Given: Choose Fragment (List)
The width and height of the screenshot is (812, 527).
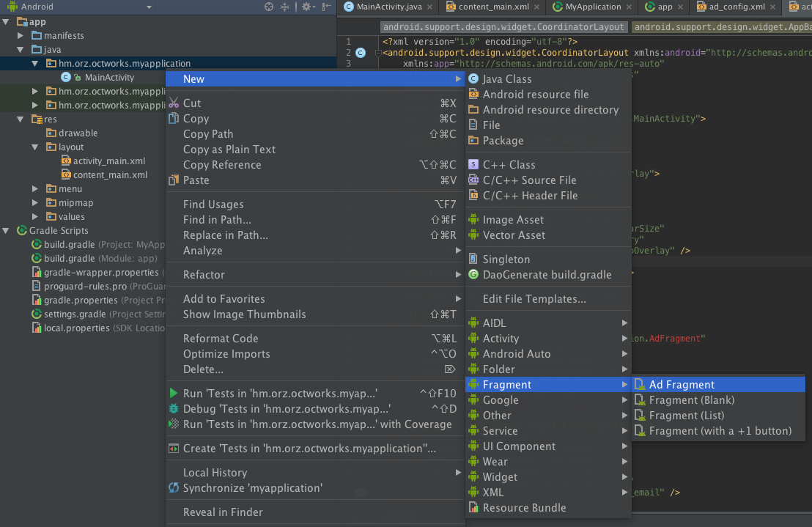Looking at the screenshot, I should pyautogui.click(x=718, y=416).
